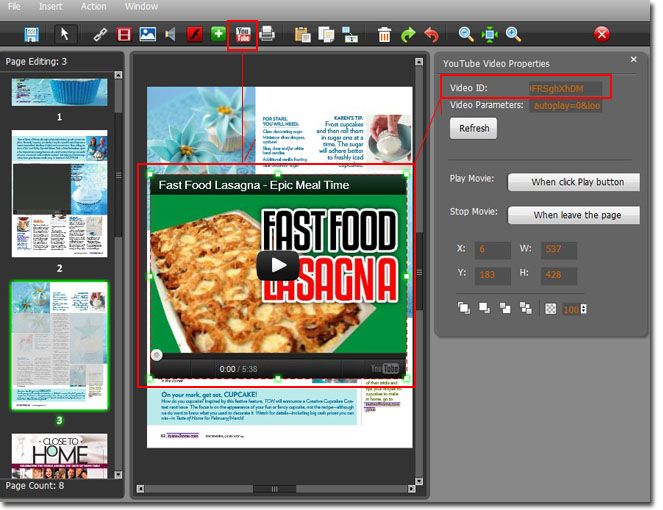Insert a YouTube video from the toolbar
The image size is (663, 510).
coord(243,35)
